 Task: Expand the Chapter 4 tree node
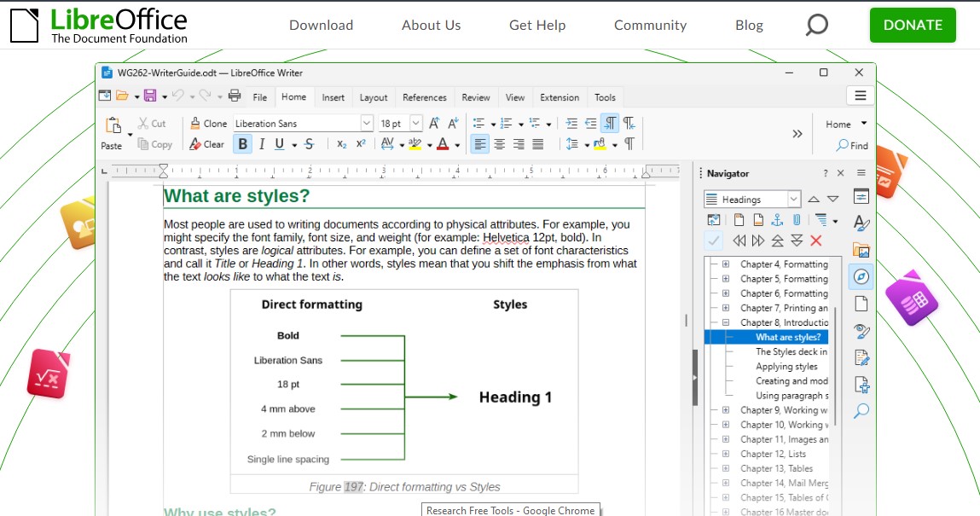pyautogui.click(x=726, y=264)
